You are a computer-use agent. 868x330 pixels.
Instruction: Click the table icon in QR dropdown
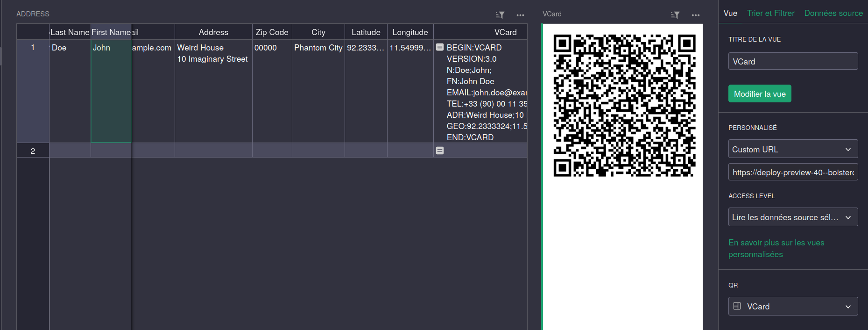pyautogui.click(x=737, y=306)
